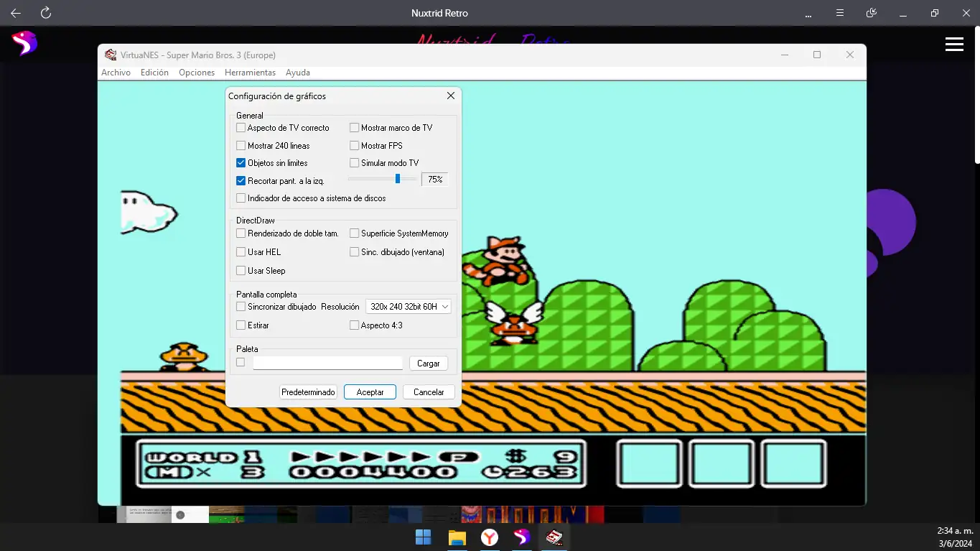Maximize the VirtuaNES window
Screen dimensions: 980x551
[x=817, y=55]
